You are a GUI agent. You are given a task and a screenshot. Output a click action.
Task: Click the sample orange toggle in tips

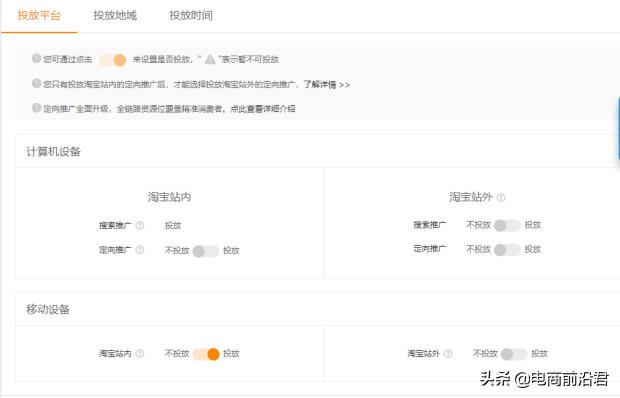(113, 60)
